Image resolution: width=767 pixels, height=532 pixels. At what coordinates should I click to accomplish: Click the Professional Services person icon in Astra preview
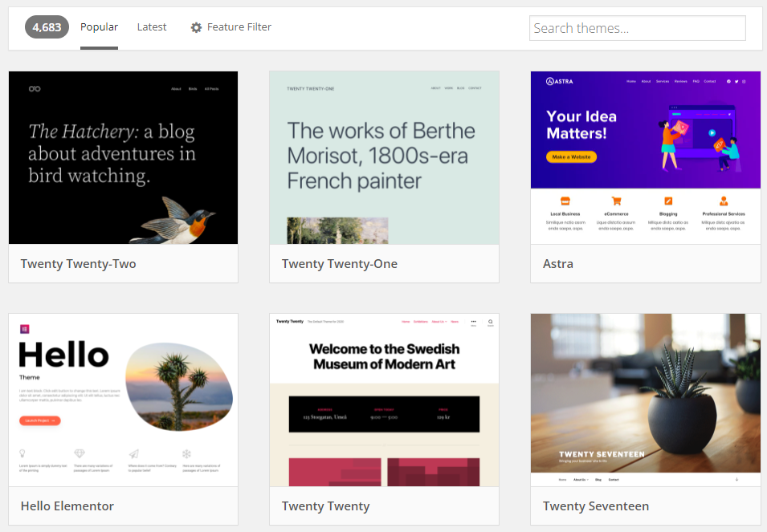pos(724,201)
